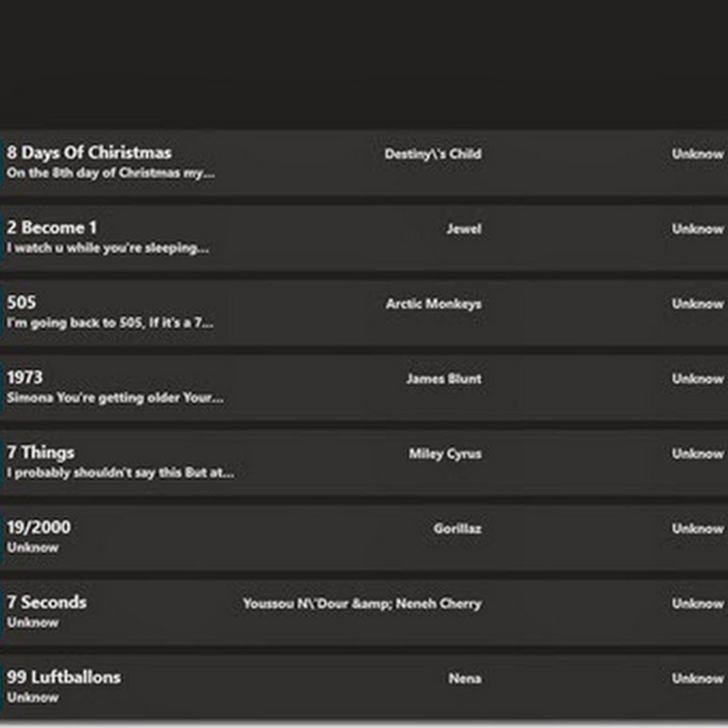
Task: Select artist 'Destiny\'s Child'
Action: (x=433, y=154)
